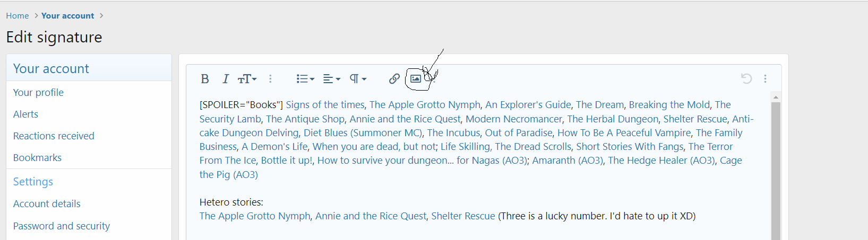Open the editor's far-right more options menu
868x240 pixels.
coord(765,79)
